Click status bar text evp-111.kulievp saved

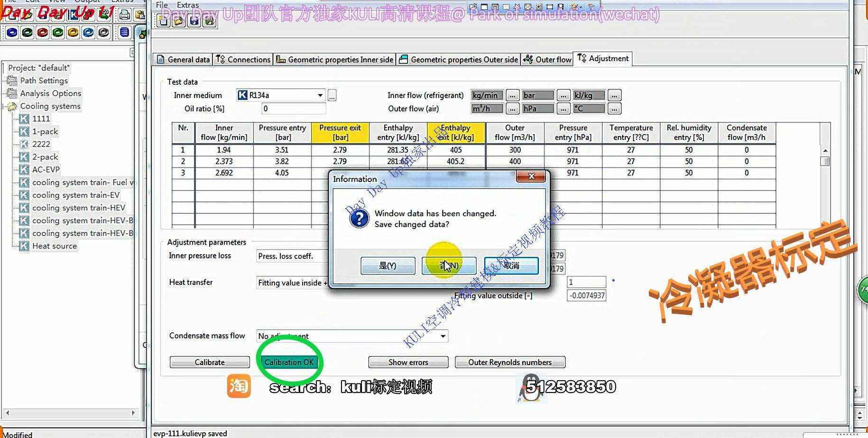pos(190,433)
